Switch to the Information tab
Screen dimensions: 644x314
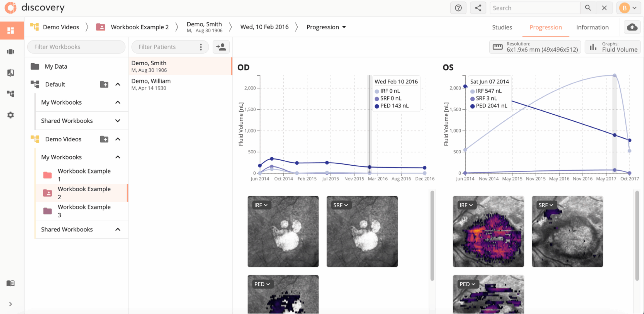pyautogui.click(x=592, y=27)
